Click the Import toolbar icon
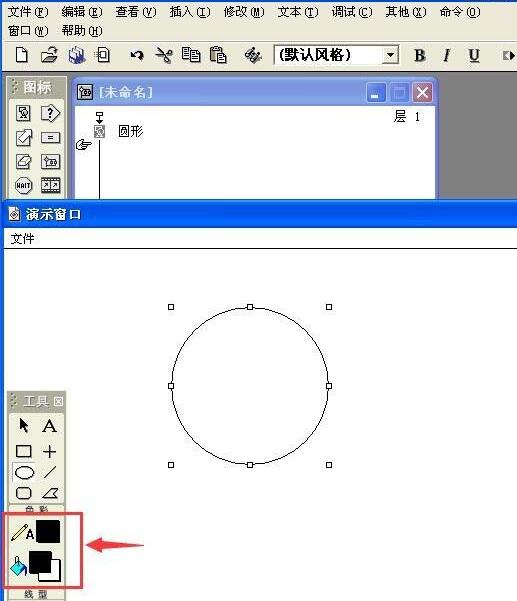This screenshot has width=517, height=601. coord(103,55)
